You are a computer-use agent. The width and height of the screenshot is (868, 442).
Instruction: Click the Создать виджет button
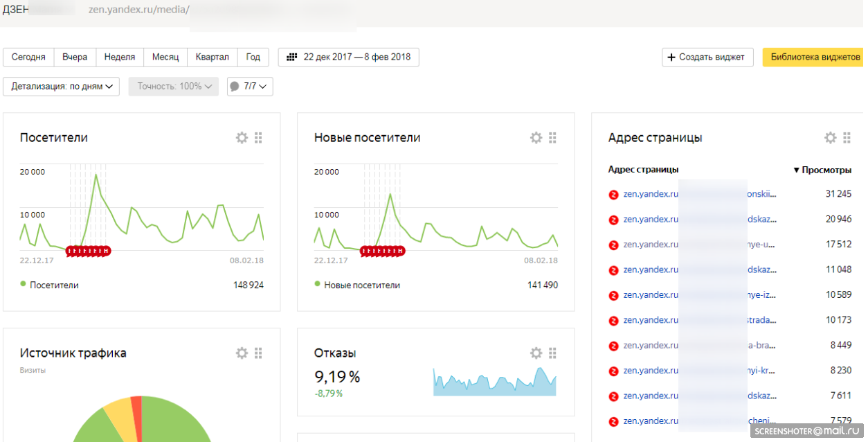707,57
